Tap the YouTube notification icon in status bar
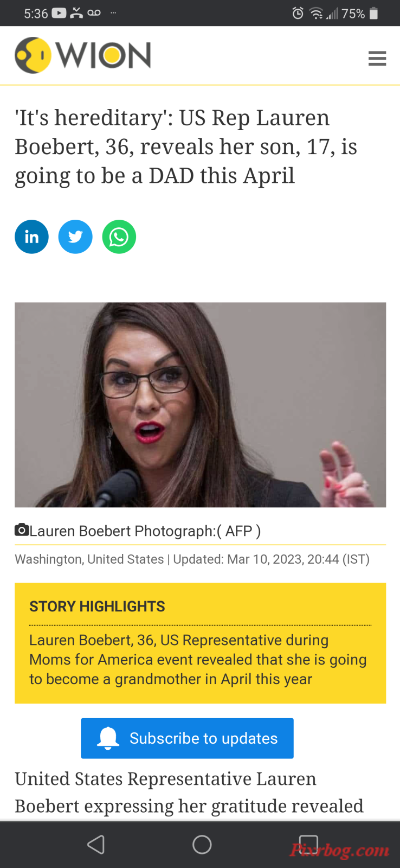The width and height of the screenshot is (400, 868). click(59, 13)
